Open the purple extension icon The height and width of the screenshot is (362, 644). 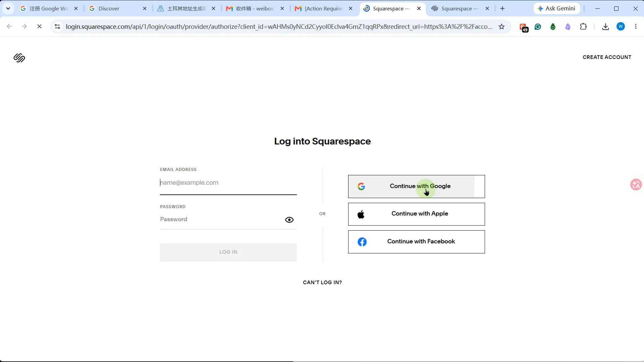tap(568, 26)
